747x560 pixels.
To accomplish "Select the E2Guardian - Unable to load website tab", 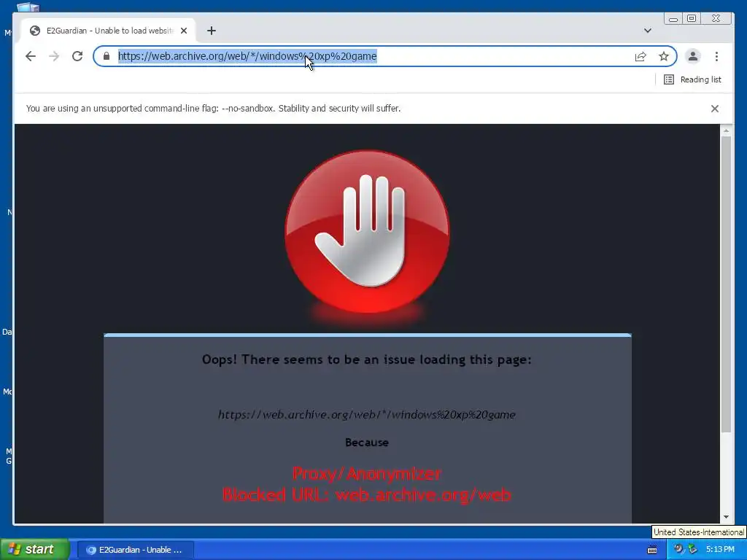I will [x=109, y=31].
